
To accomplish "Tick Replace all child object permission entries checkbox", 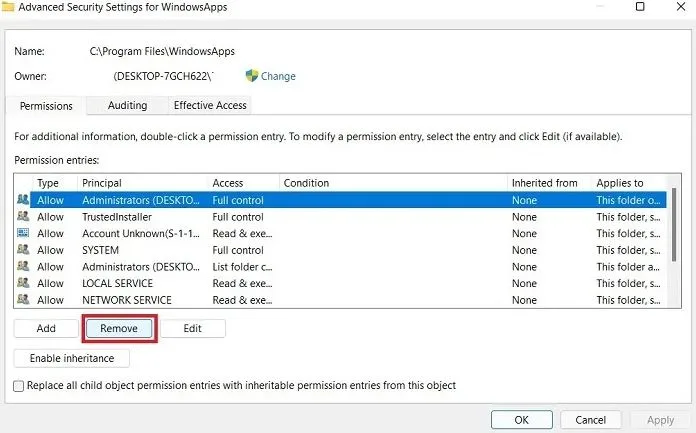I will click(x=19, y=386).
